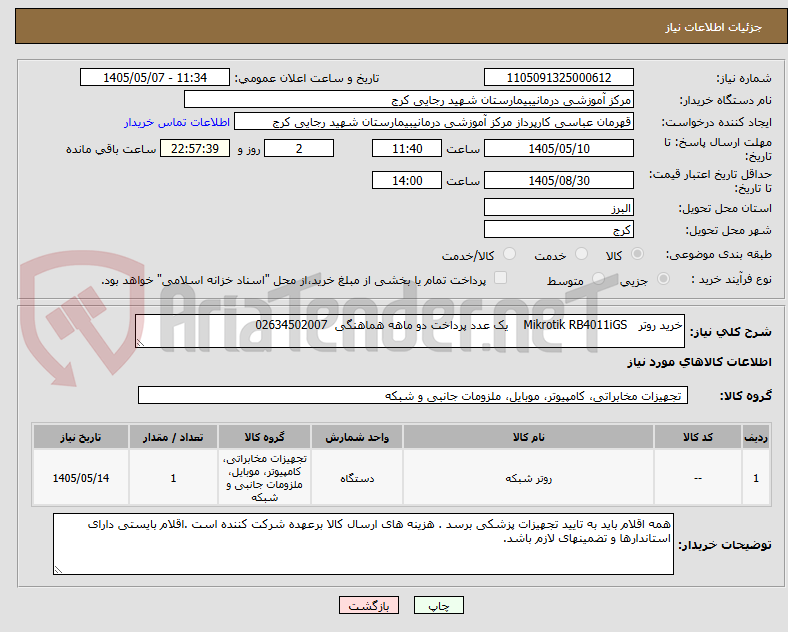Click the need date cell 1405/05/14
This screenshot has height=632, width=788.
[x=81, y=478]
